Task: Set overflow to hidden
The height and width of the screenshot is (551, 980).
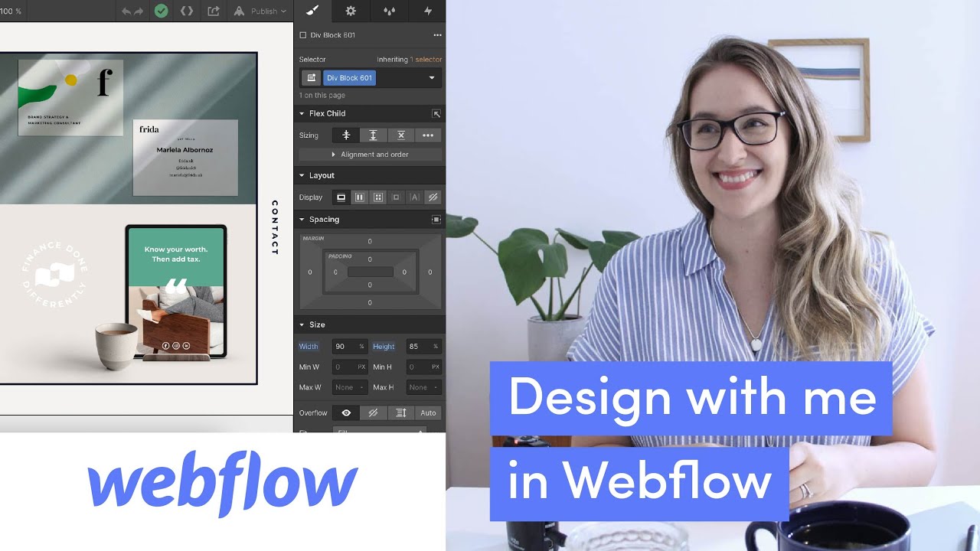Action: pyautogui.click(x=373, y=413)
